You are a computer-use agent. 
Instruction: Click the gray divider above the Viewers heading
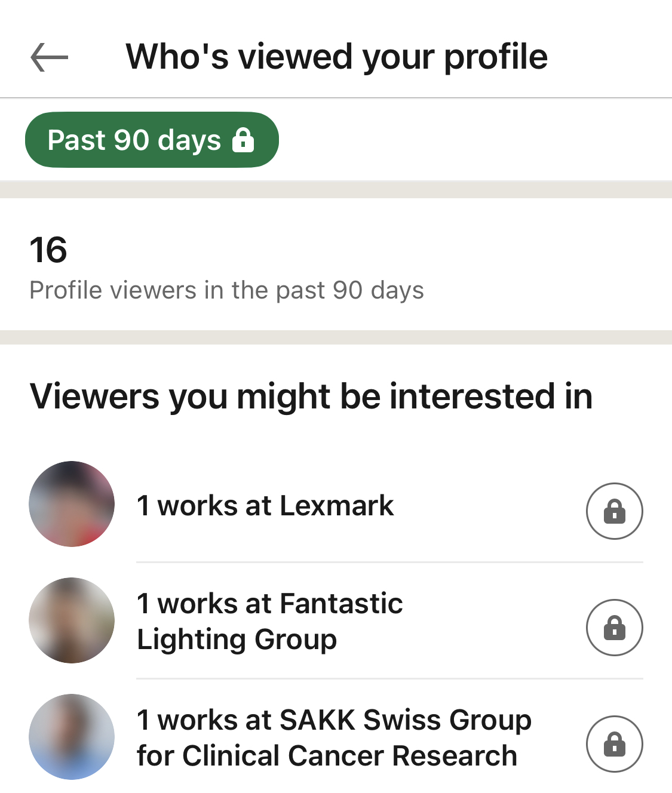[336, 337]
